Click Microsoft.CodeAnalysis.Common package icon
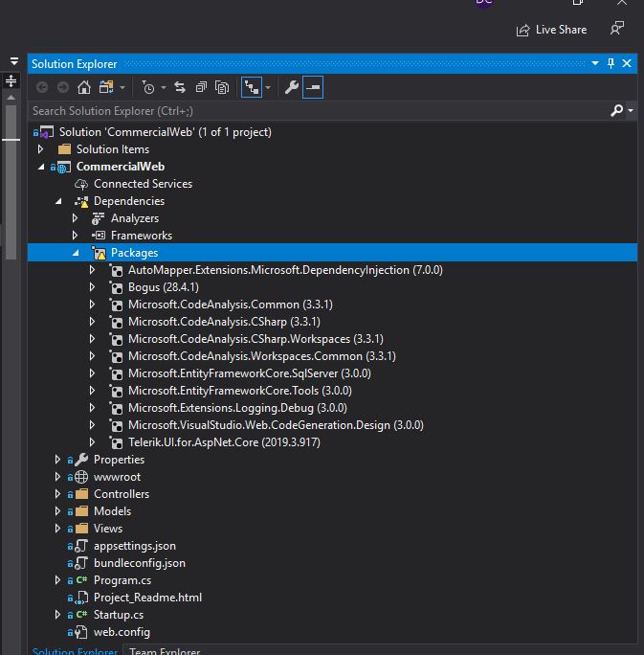The image size is (644, 655). coord(116,305)
